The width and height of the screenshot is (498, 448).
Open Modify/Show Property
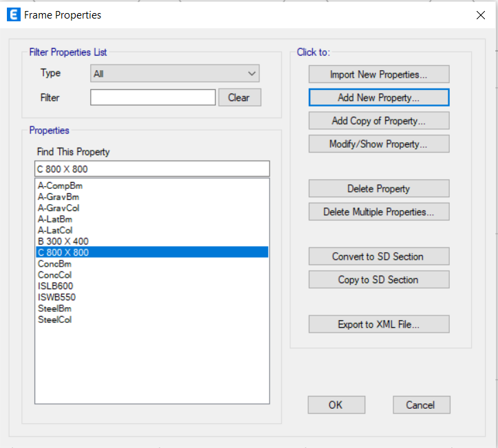point(379,144)
